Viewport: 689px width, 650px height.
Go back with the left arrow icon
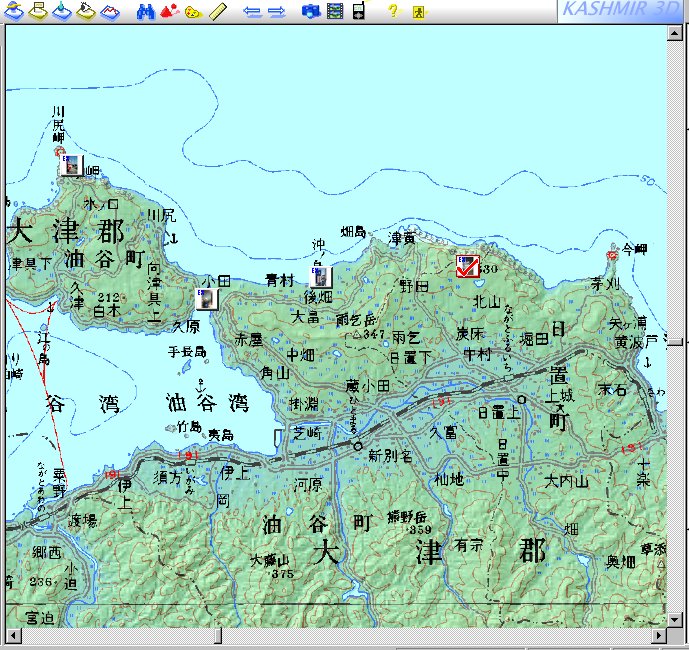(252, 12)
